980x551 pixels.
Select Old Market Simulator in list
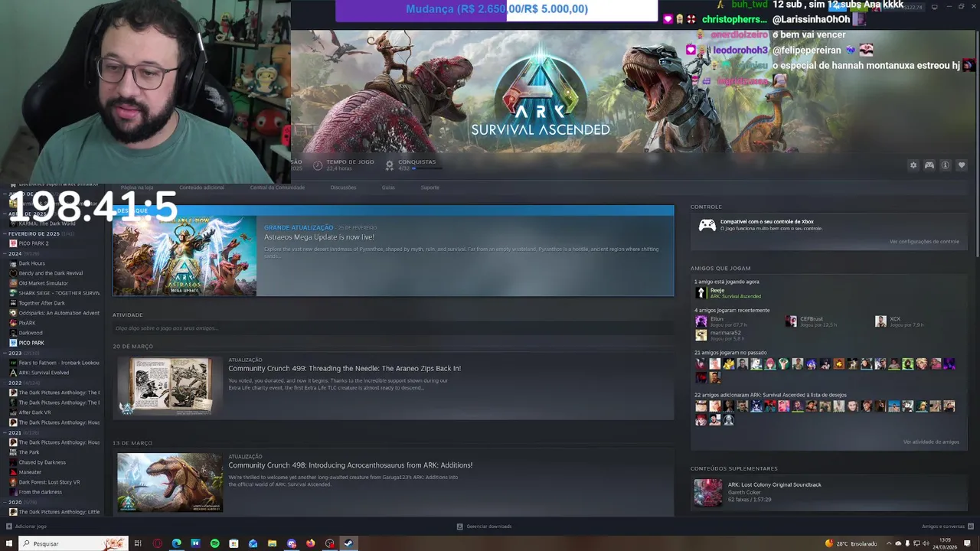click(43, 283)
